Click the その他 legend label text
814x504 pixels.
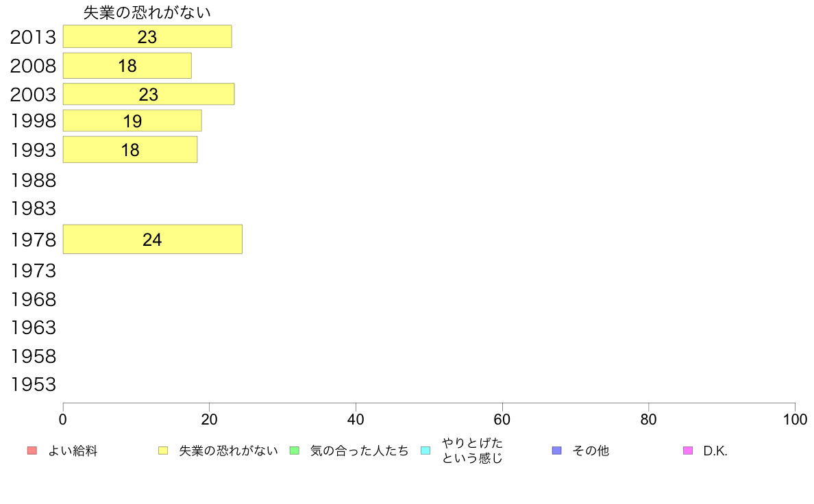click(x=590, y=451)
